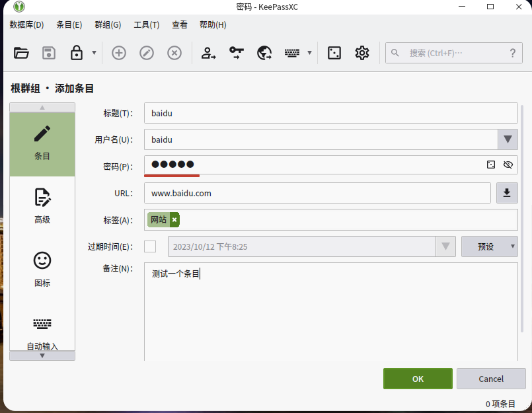Viewport: 532px width, 413px height.
Task: Open the 预设 presets dropdown
Action: (x=489, y=246)
